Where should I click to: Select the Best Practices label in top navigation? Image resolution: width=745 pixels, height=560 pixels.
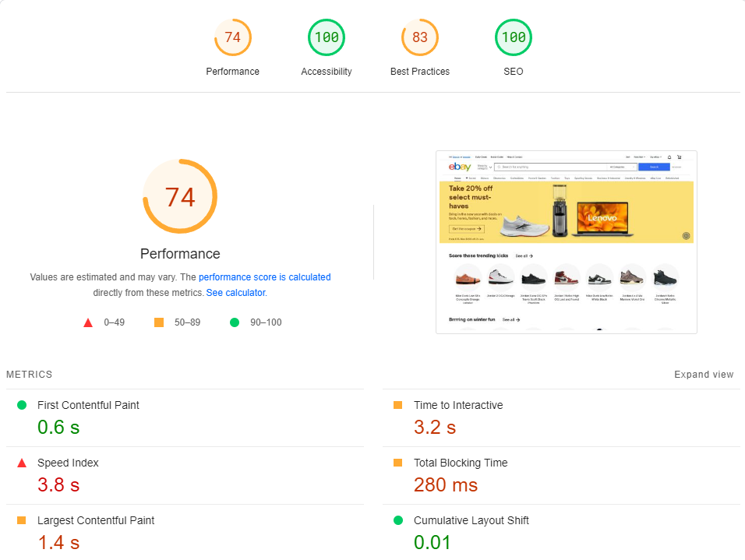click(419, 71)
